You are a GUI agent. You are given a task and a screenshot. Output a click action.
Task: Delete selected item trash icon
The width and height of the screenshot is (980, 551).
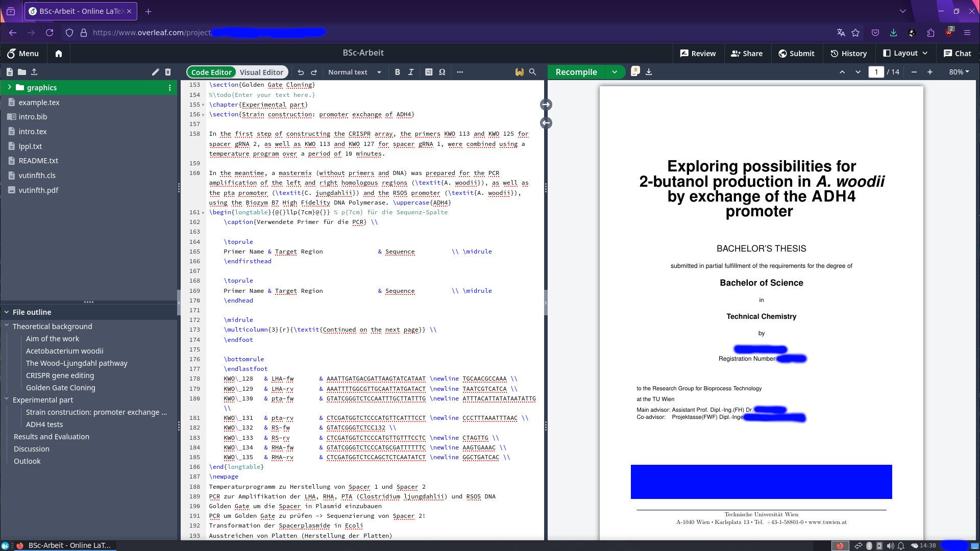tap(168, 72)
